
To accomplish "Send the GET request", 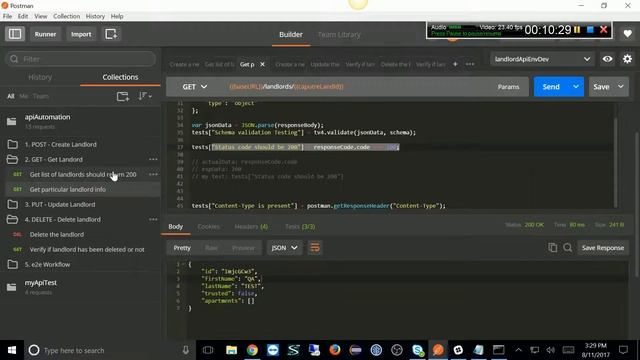I will (x=551, y=87).
